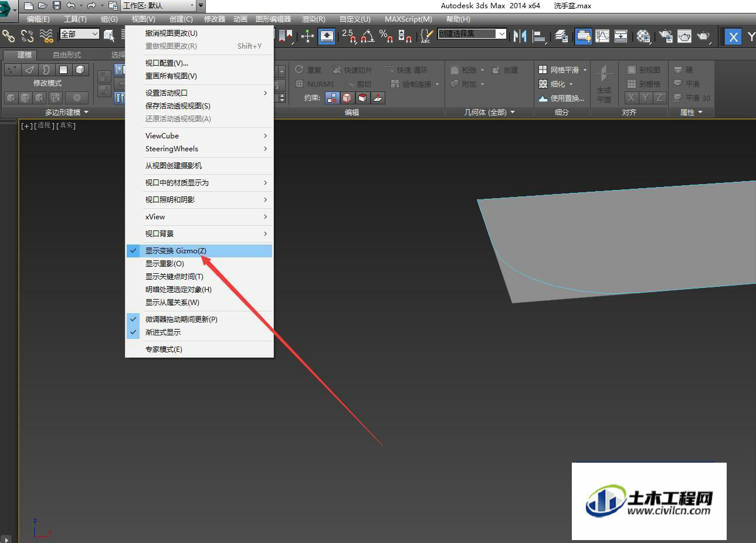Open the Curve Editor icon
Image resolution: width=756 pixels, height=543 pixels.
coord(602,36)
